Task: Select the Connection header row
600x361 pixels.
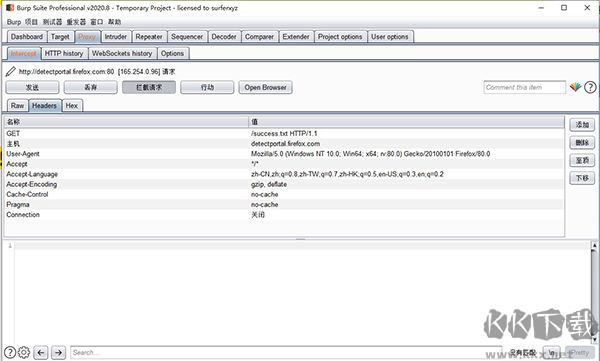Action: point(284,214)
